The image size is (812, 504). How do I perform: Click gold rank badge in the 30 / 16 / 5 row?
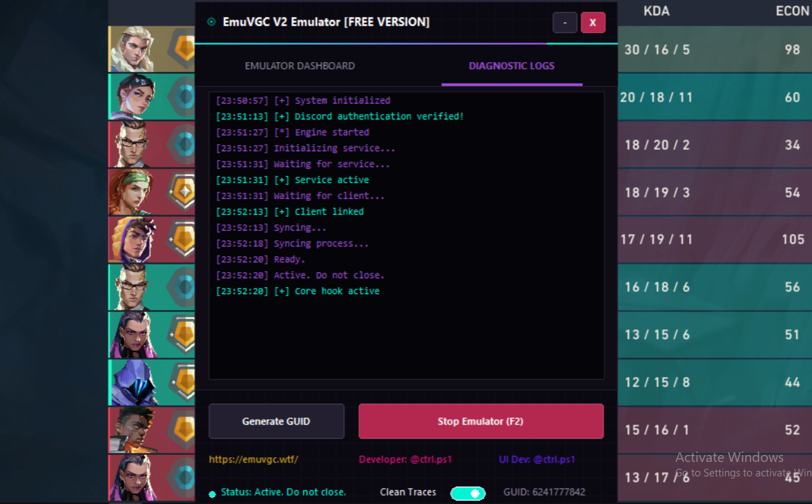click(x=182, y=49)
